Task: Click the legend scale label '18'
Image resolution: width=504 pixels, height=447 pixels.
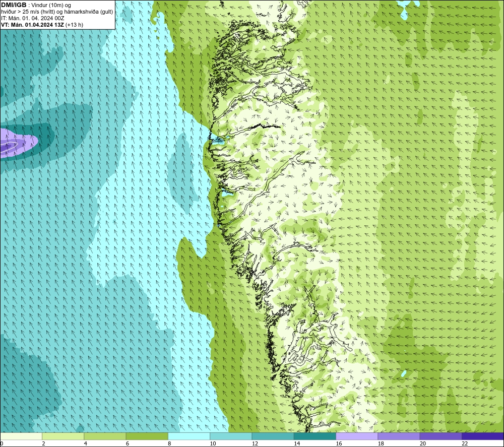Action: [x=381, y=443]
